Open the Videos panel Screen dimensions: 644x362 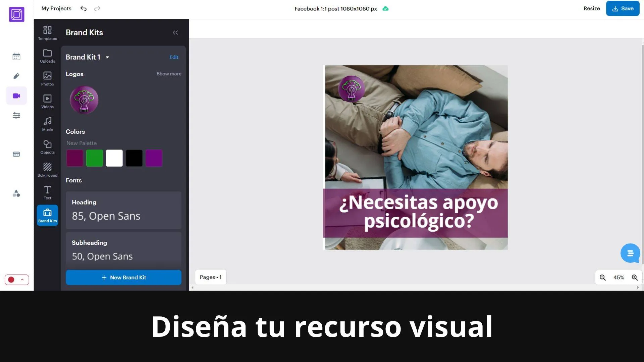pos(47,101)
